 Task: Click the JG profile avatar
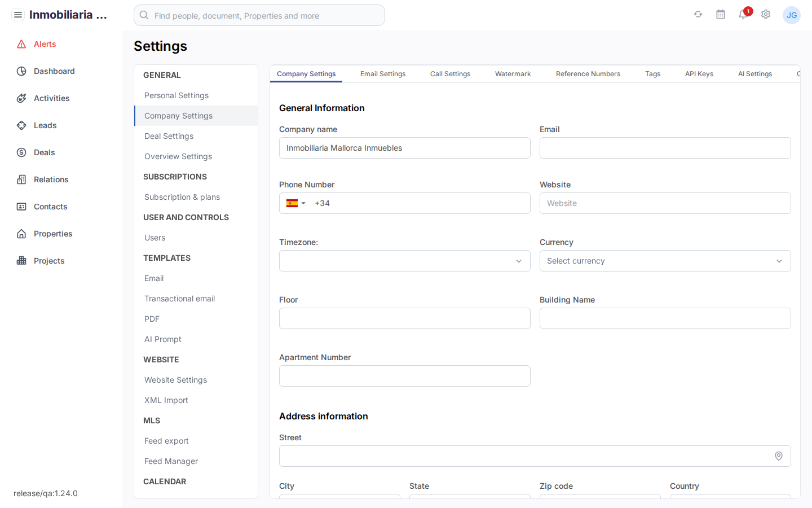tap(792, 15)
